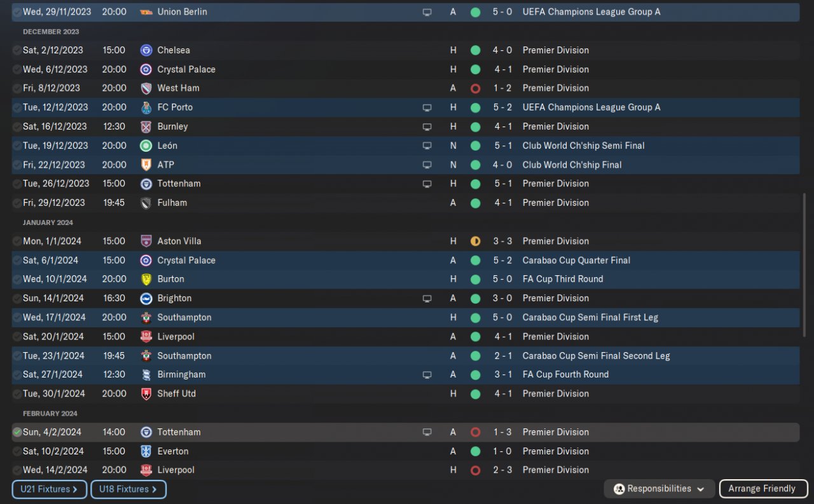
Task: Click the FC Porto club badge
Action: click(x=146, y=107)
